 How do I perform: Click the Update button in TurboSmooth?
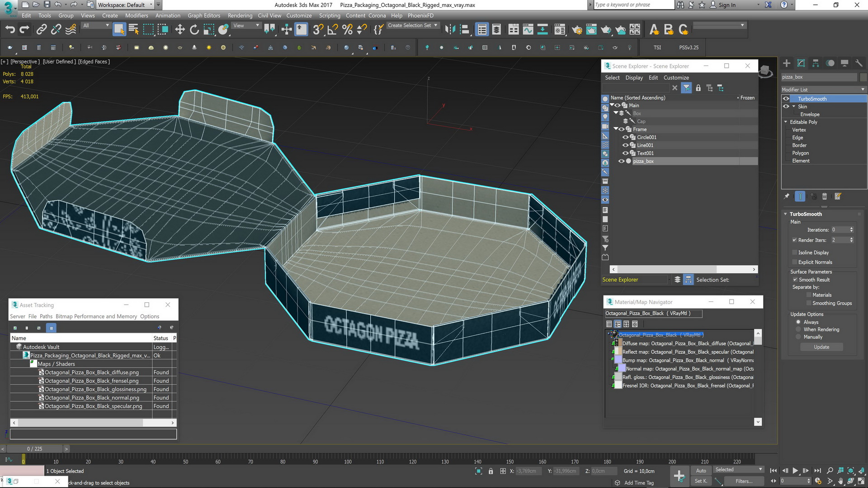click(x=821, y=347)
